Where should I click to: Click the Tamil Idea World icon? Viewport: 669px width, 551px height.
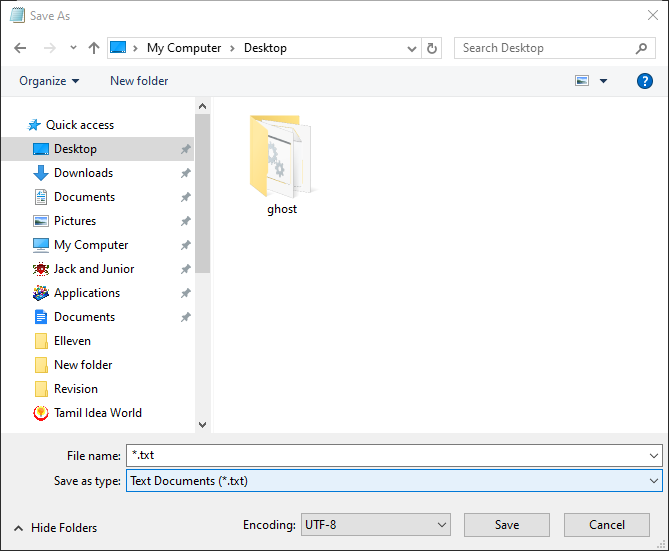[x=41, y=413]
